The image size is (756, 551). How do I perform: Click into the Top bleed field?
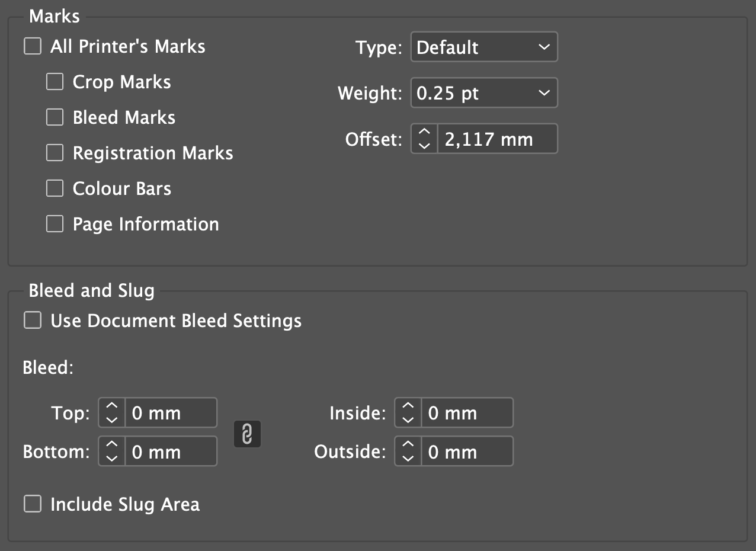tap(171, 413)
